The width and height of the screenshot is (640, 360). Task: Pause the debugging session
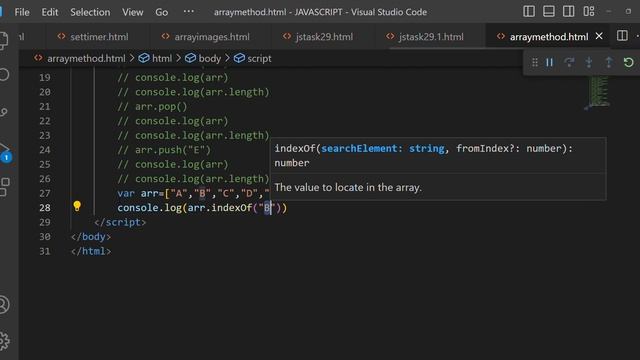[550, 62]
